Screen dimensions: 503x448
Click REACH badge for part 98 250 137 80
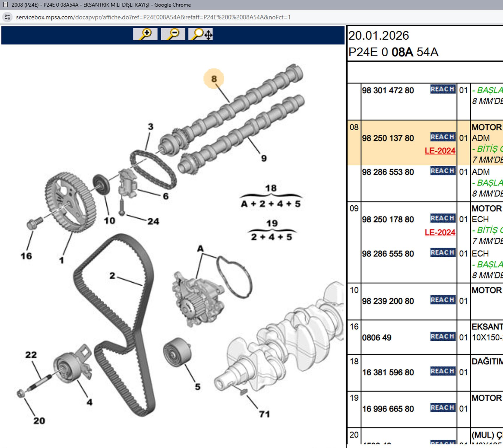coord(443,137)
